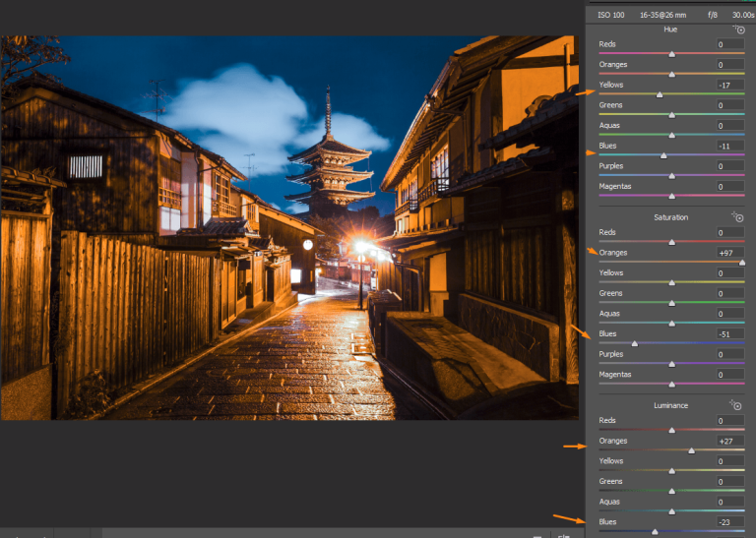Click the f/8 aperture readout
The height and width of the screenshot is (538, 756).
(713, 15)
